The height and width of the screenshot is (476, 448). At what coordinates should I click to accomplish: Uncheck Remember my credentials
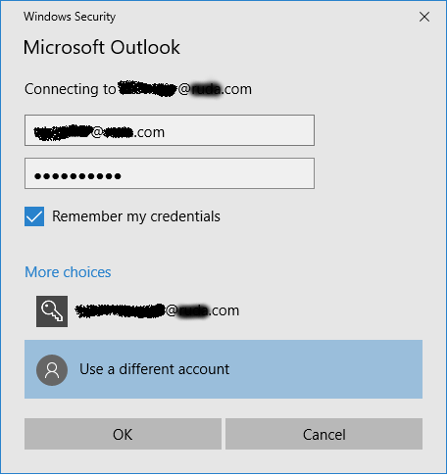point(34,216)
